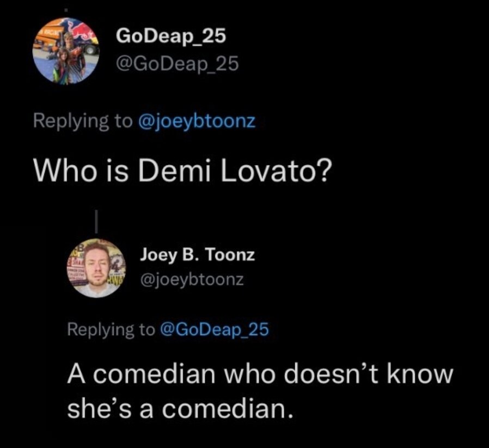Click the thread connector line above Joey's avatar

pyautogui.click(x=96, y=222)
